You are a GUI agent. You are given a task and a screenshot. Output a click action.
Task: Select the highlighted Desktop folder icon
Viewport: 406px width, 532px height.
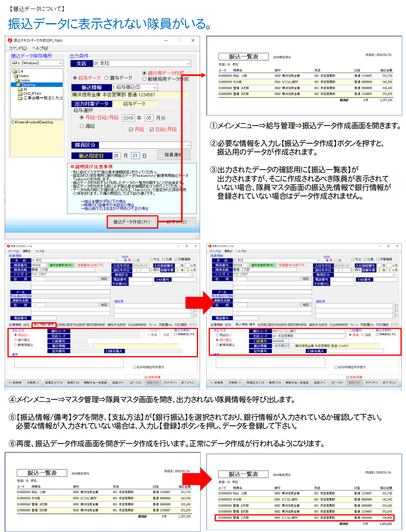(x=19, y=85)
